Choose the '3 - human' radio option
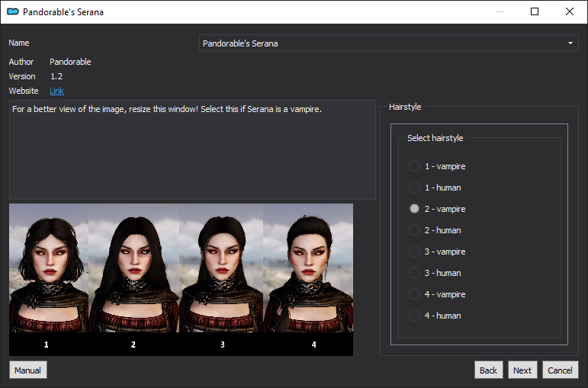 pyautogui.click(x=435, y=273)
